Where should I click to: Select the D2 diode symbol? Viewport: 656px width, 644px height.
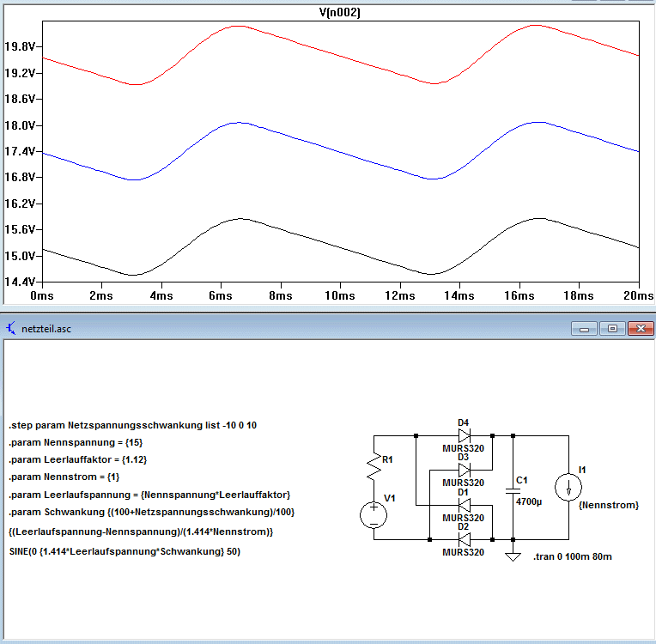(465, 540)
